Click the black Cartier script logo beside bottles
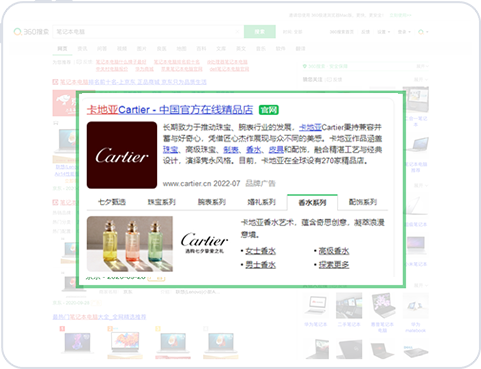The height and width of the screenshot is (369, 481). coord(205,242)
